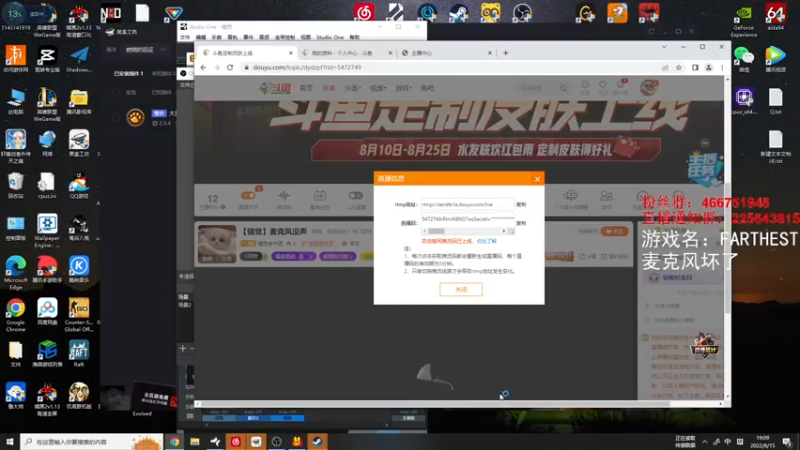Screen dimensions: 800x450
Task: Open 文件 menu in Studio One window
Action: point(185,37)
